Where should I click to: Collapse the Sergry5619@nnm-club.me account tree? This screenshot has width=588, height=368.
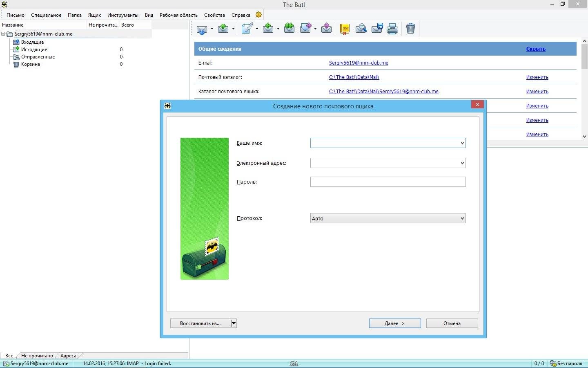(3, 34)
